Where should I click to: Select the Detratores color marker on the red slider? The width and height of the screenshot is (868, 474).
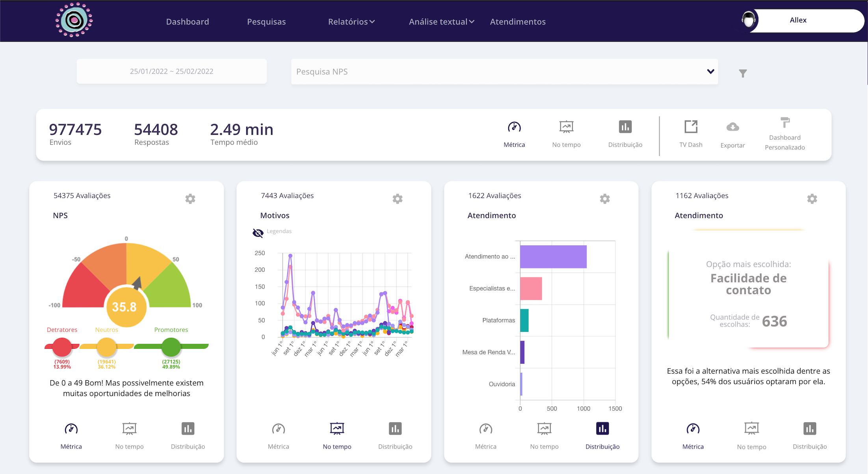pyautogui.click(x=61, y=347)
